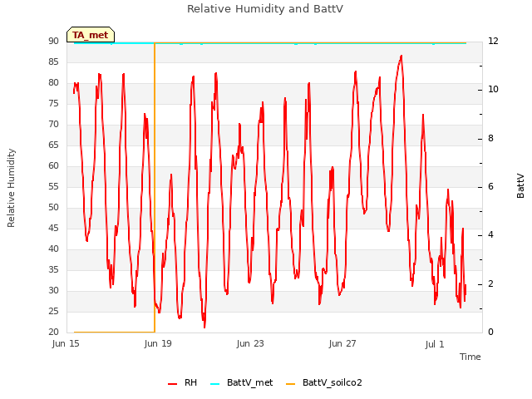
Task: Click the Jun 15 x-axis label
Action: click(x=66, y=343)
